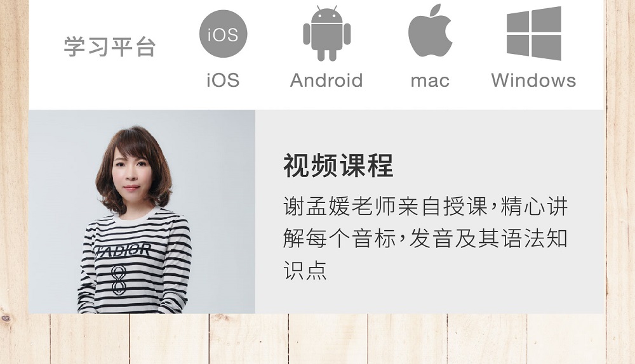
Task: Click the 谢孟媛老师亲自授课 description line
Action: click(425, 206)
